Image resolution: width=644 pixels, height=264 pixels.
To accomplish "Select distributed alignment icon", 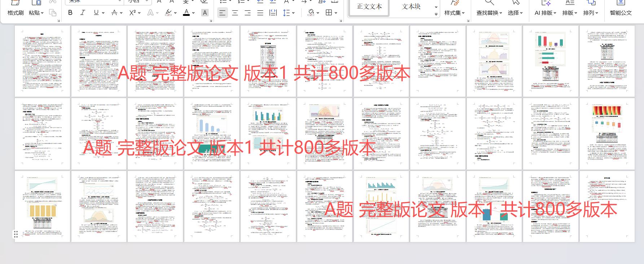I will click(x=273, y=13).
